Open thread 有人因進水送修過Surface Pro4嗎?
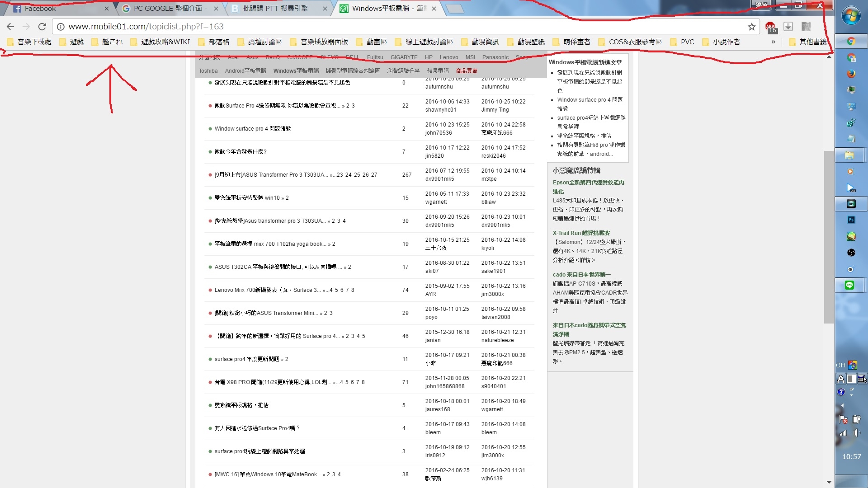The width and height of the screenshot is (868, 488). click(x=257, y=428)
